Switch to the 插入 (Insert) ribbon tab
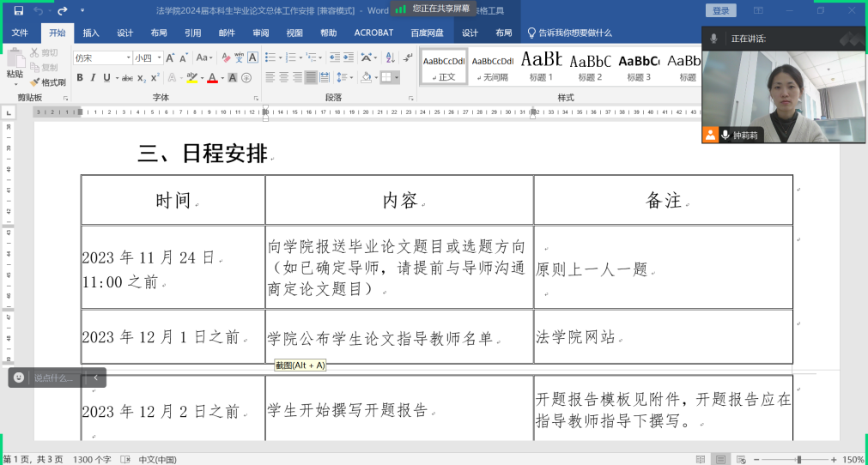 point(91,33)
